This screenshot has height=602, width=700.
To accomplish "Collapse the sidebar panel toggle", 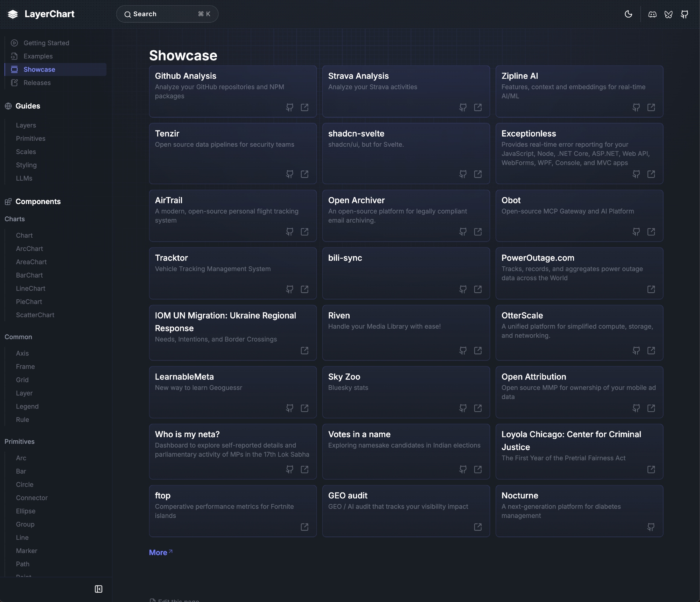I will (99, 589).
